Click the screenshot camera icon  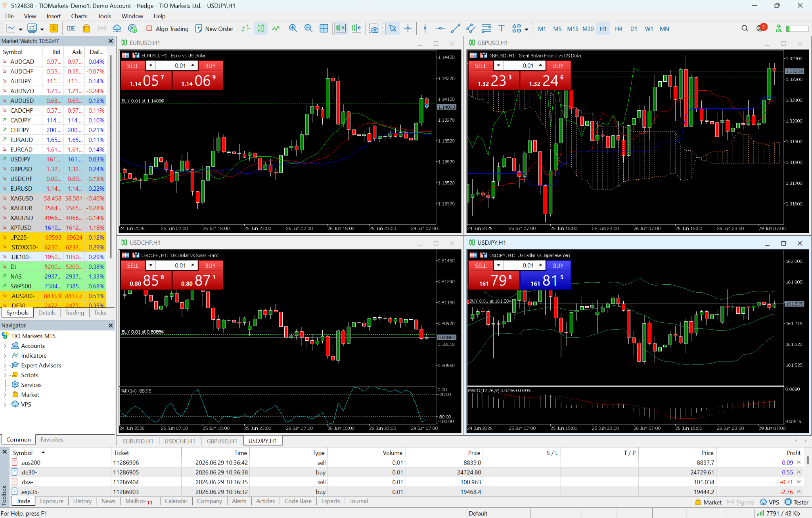click(374, 29)
